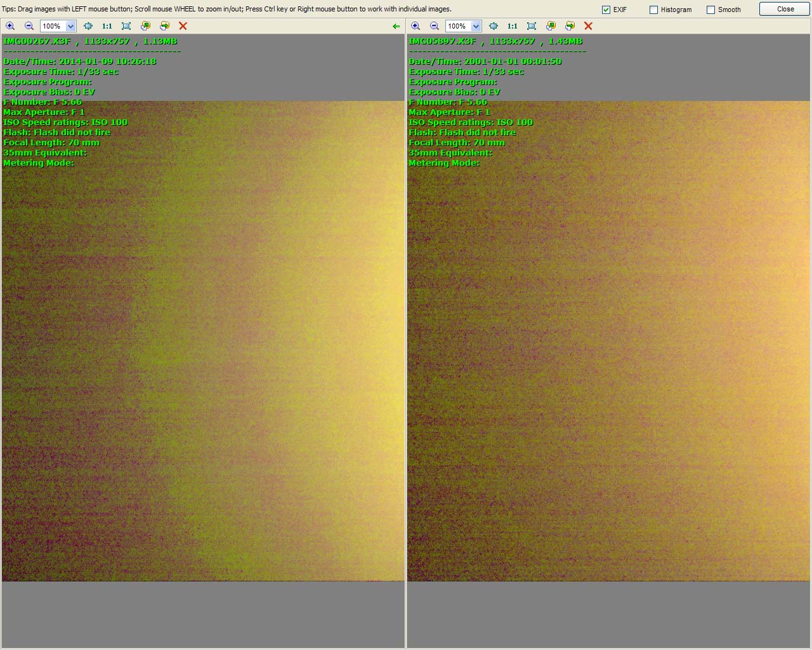The width and height of the screenshot is (812, 650).
Task: Delete IMG00267.X3F with the red X
Action: (x=183, y=26)
